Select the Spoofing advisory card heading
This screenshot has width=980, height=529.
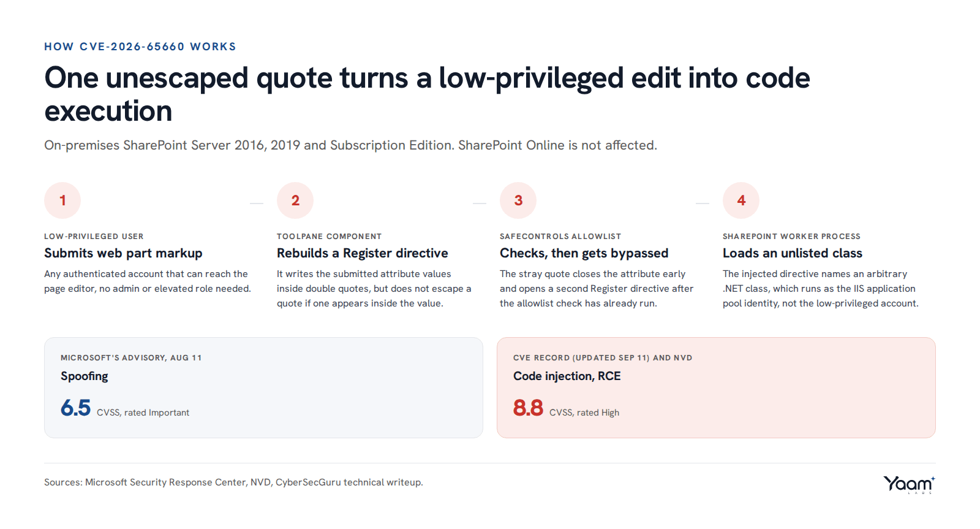point(85,376)
